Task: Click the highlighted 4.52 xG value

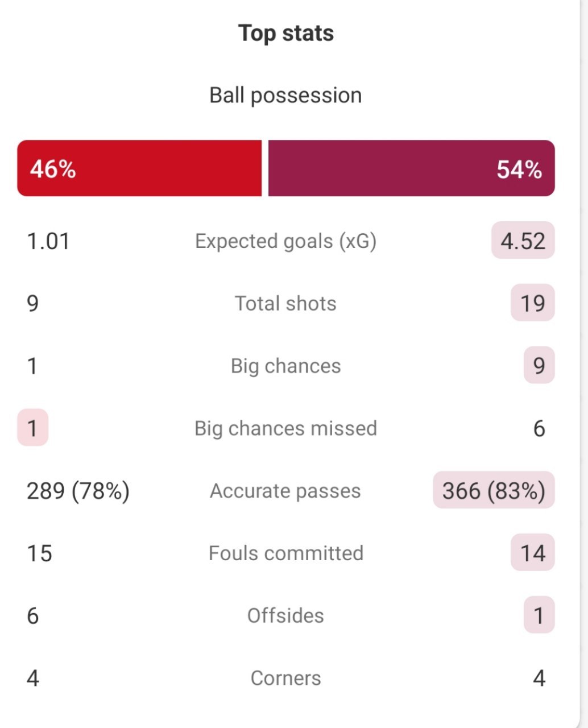Action: (523, 241)
